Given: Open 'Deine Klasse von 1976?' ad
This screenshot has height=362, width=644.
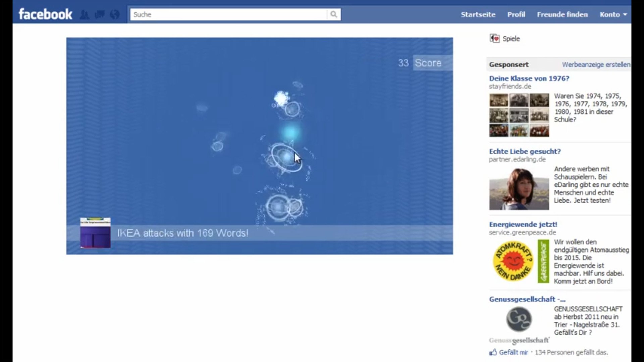Looking at the screenshot, I should click(x=529, y=78).
